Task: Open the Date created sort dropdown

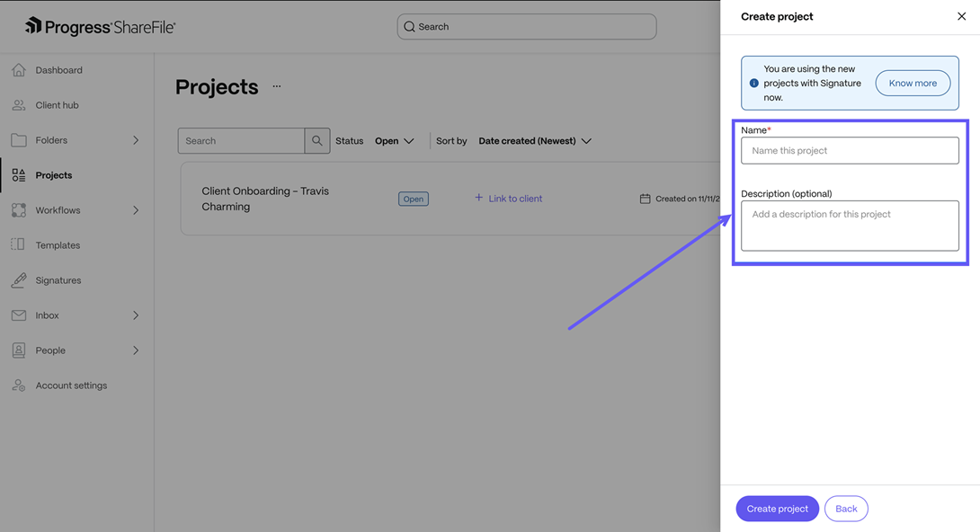Action: 535,140
